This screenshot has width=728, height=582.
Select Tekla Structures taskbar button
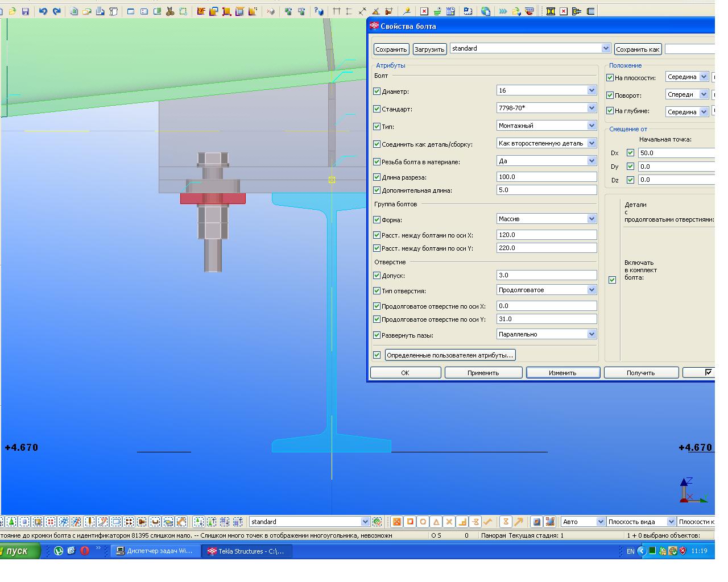point(246,551)
